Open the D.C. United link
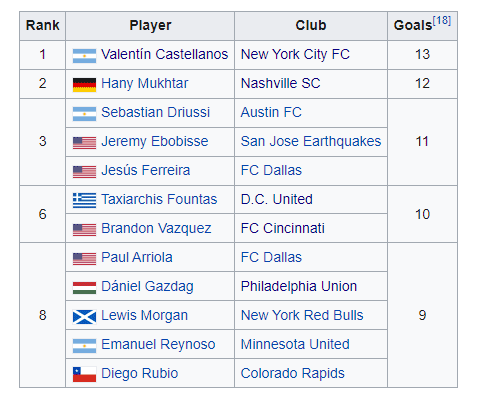The image size is (500, 401). tap(277, 199)
